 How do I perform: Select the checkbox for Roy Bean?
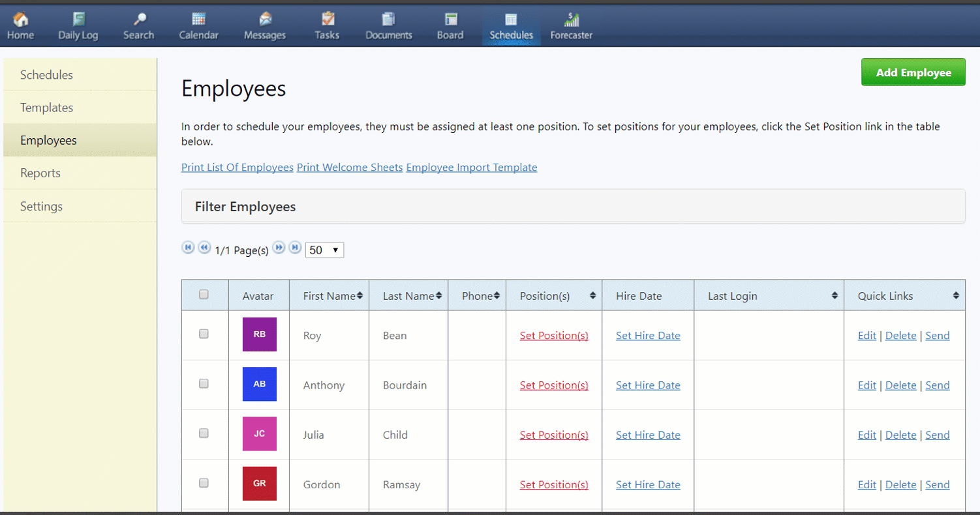click(204, 334)
